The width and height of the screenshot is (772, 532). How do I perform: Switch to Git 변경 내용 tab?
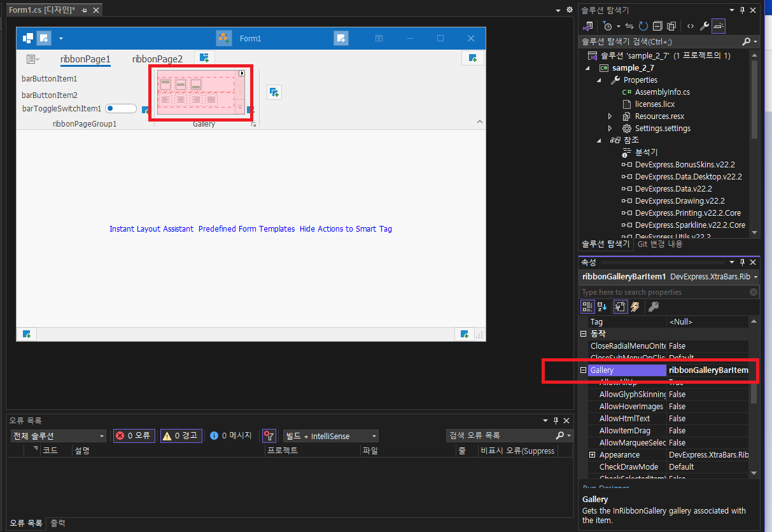(x=660, y=244)
